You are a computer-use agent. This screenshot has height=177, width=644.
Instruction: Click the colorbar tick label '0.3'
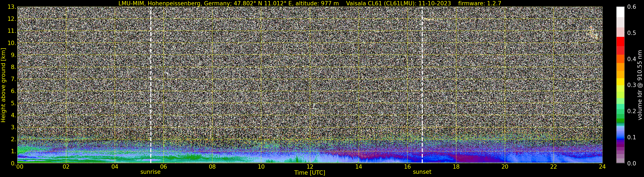click(632, 85)
